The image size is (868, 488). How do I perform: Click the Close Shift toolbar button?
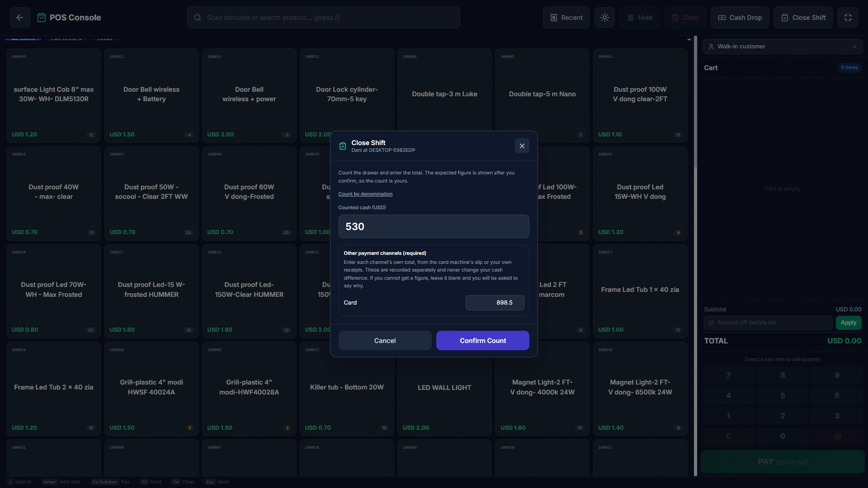click(803, 18)
